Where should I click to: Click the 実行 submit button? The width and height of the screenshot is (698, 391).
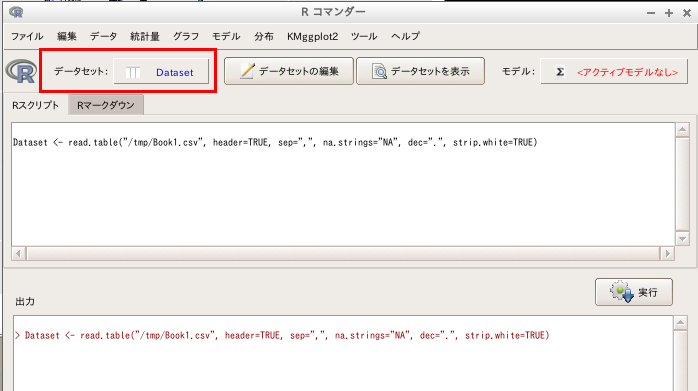tap(634, 292)
